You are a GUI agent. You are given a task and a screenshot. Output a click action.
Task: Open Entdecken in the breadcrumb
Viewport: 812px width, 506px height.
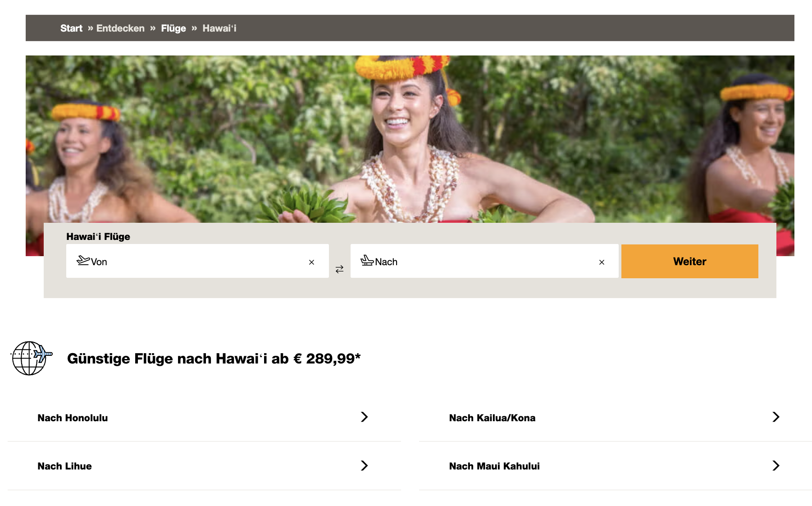120,28
